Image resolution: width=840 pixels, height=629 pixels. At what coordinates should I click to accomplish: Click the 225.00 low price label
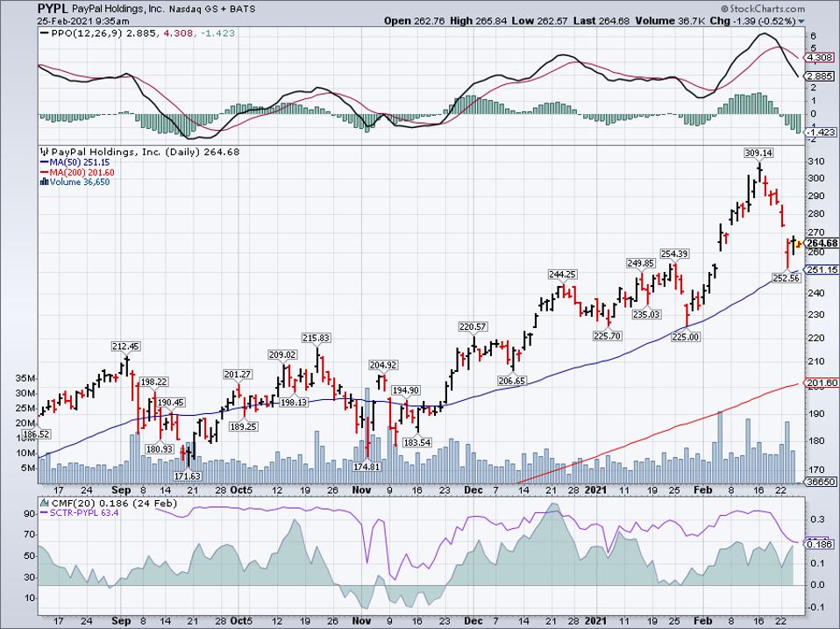pos(686,337)
